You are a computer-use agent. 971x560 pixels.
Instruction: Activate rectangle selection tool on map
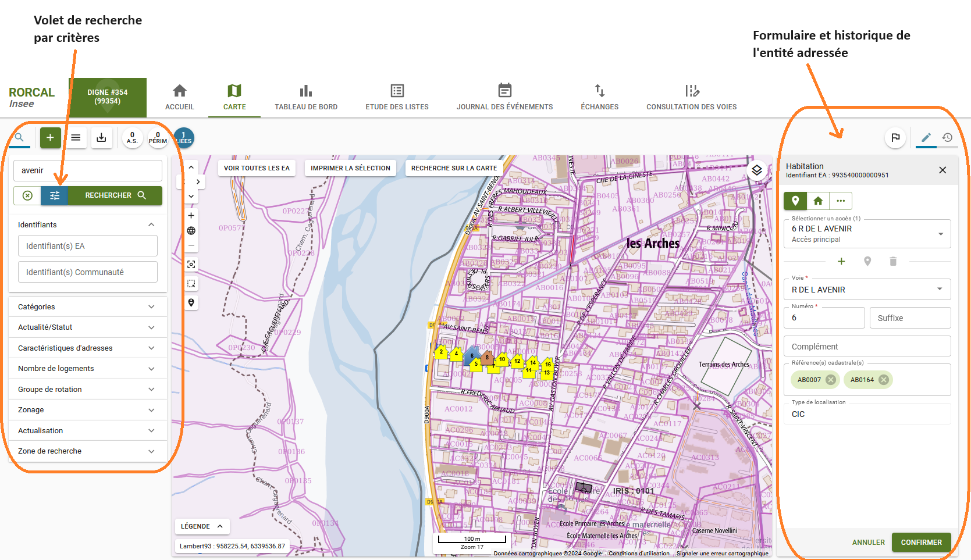coord(191,284)
